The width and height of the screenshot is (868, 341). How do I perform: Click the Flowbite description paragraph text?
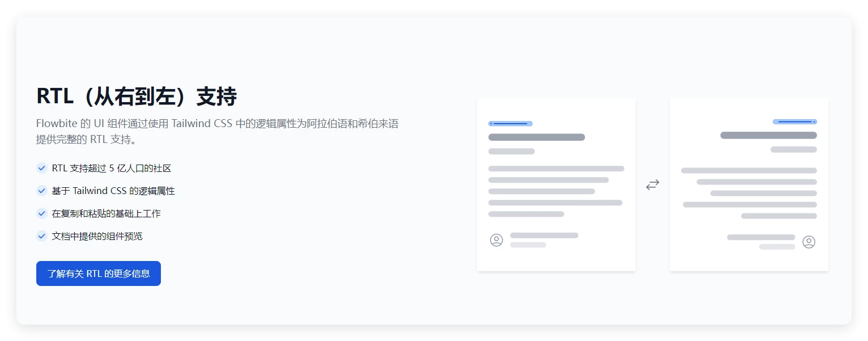pos(217,131)
